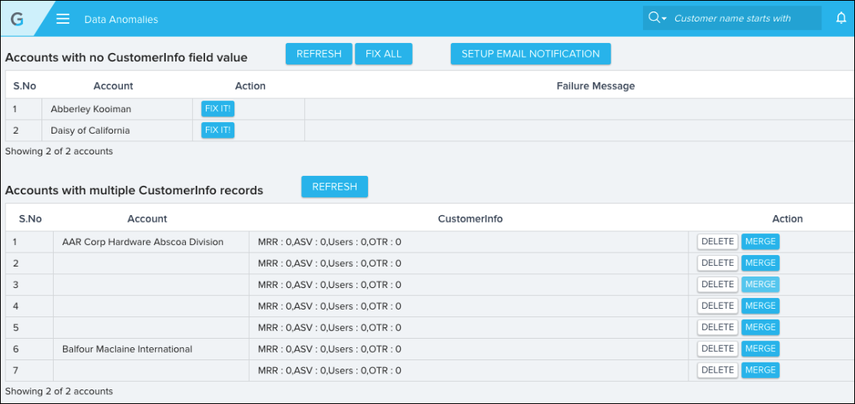This screenshot has height=404, width=855.
Task: Fix the Abberley Kooiman account
Action: click(218, 109)
